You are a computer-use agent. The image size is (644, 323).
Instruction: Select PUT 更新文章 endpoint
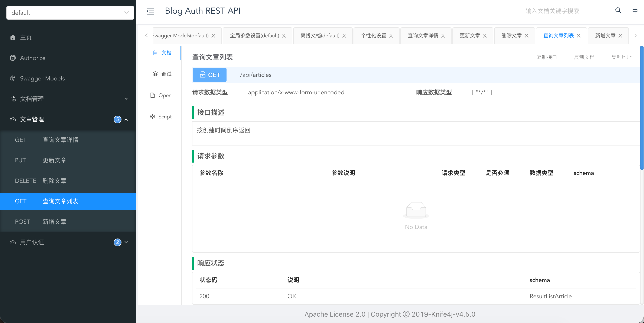click(68, 160)
